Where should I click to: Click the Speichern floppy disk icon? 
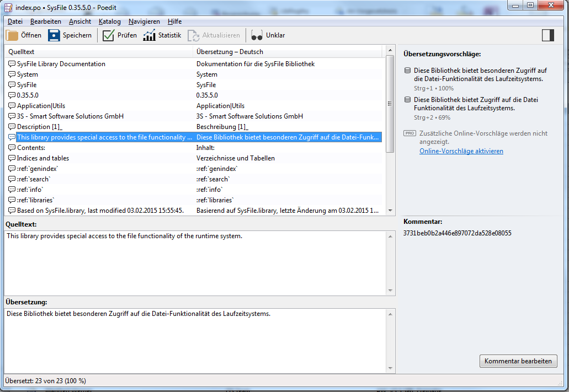[x=54, y=35]
